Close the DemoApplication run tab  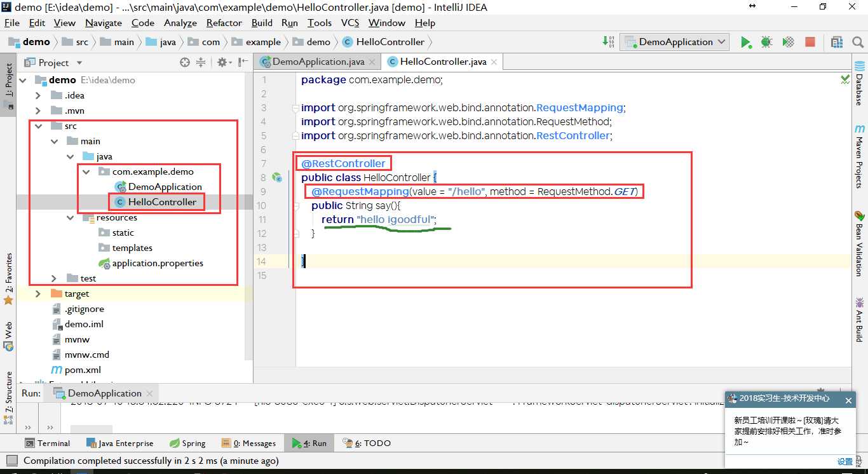(149, 393)
